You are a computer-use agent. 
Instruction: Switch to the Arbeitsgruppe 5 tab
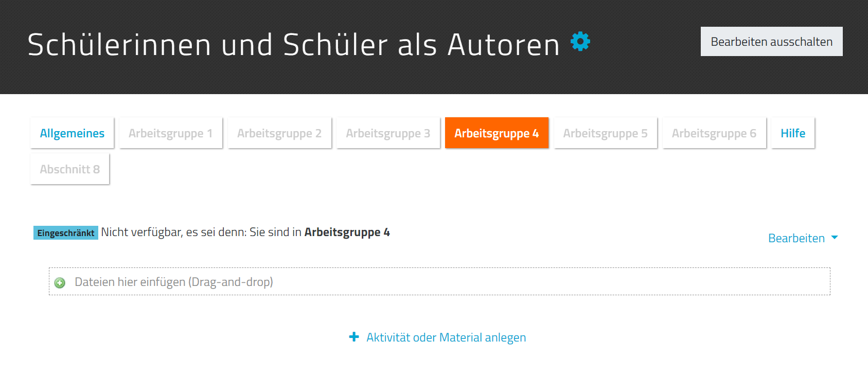pos(605,133)
